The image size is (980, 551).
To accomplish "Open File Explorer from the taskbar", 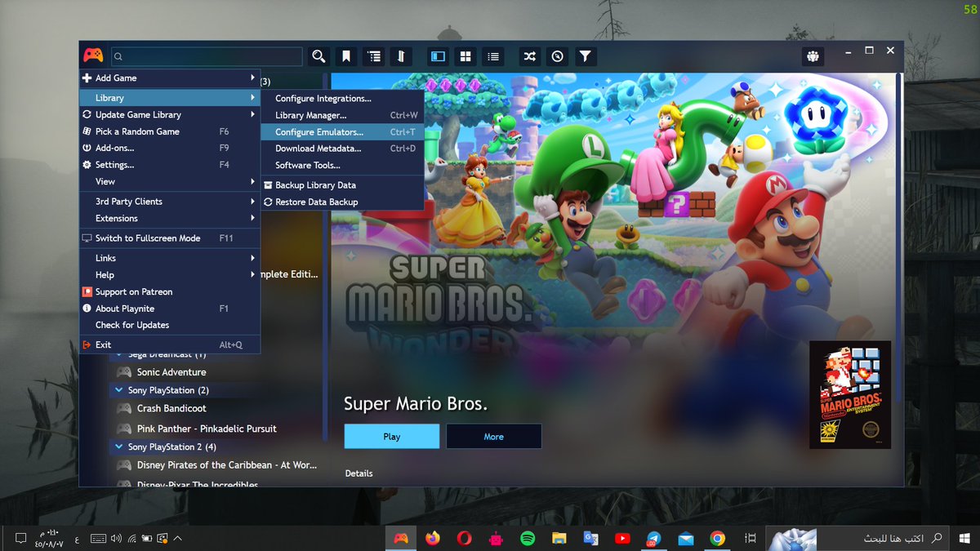I will [559, 538].
